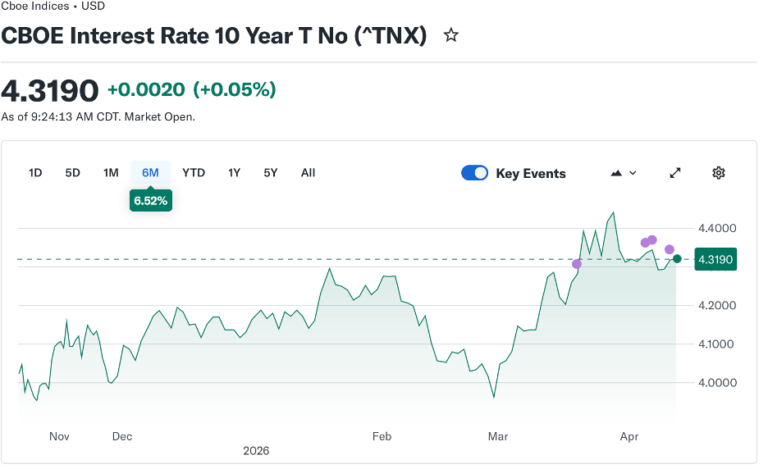
Task: Open the chart type dropdown
Action: (623, 173)
